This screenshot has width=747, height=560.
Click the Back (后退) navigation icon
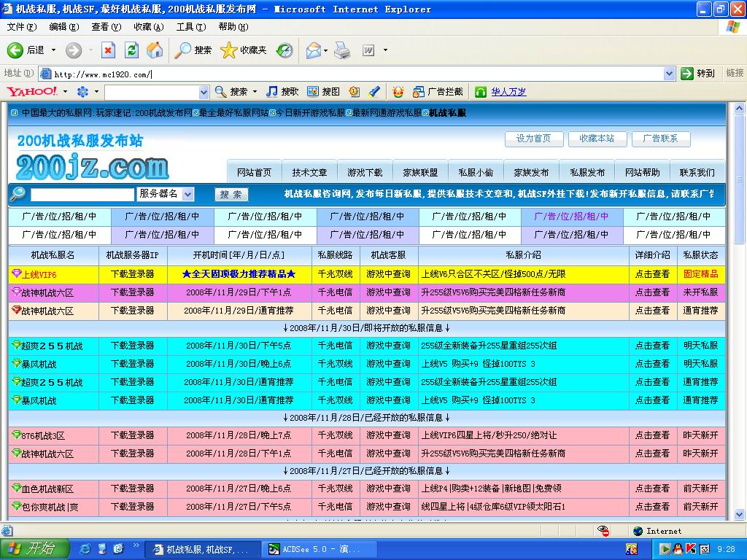(x=16, y=50)
